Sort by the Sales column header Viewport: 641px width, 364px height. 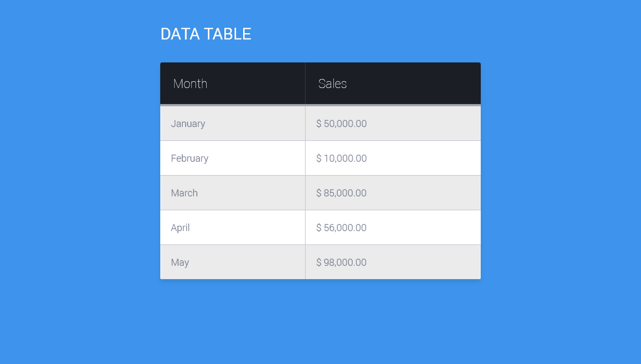332,84
